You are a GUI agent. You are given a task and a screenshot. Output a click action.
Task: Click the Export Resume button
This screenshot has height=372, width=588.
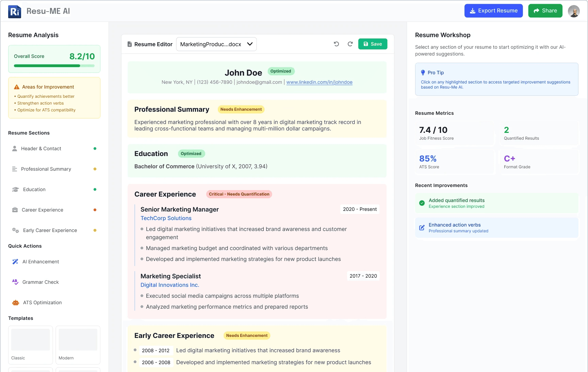(x=493, y=11)
